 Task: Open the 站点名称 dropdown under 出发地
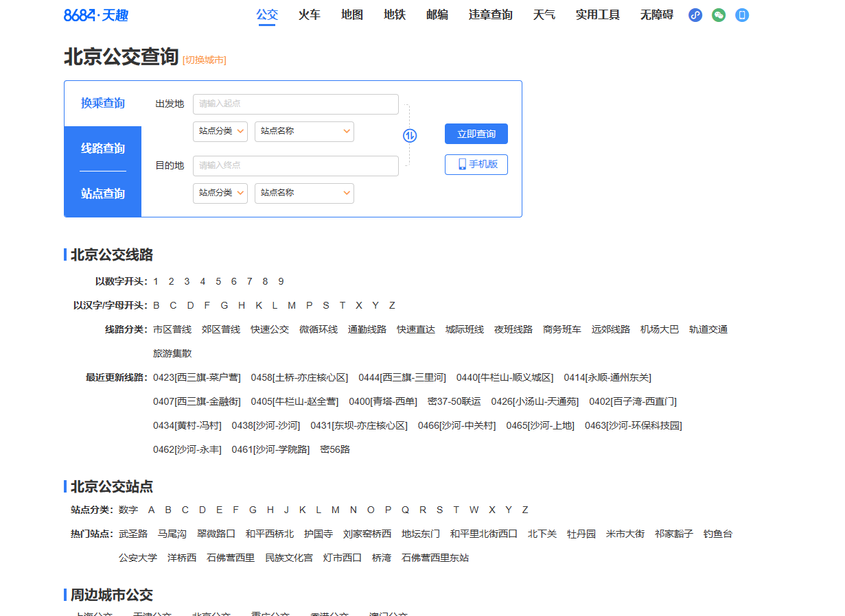pos(304,132)
